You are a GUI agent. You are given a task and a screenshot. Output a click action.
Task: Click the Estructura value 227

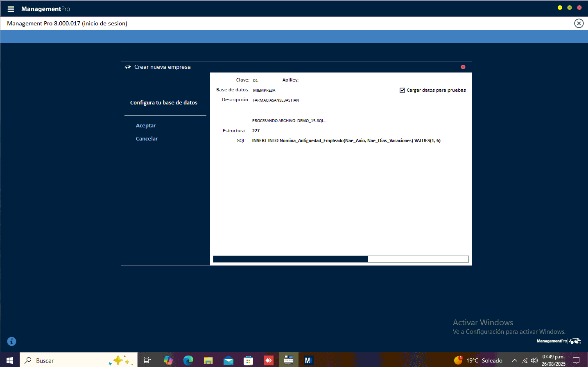(x=256, y=131)
